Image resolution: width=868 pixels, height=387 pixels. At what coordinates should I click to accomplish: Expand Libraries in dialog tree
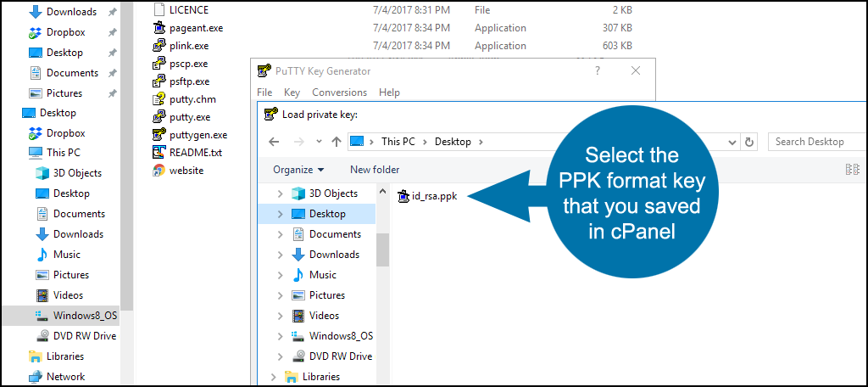[x=274, y=377]
